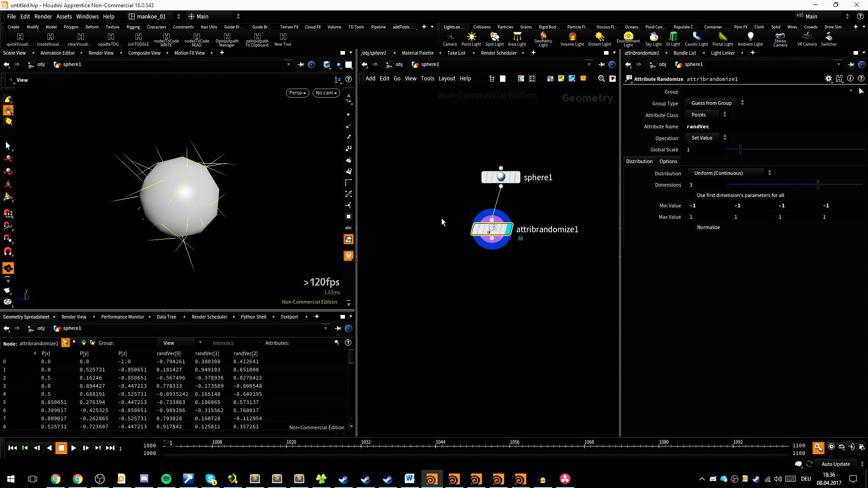Click the New Tool shelf icon
The image size is (868, 488).
(283, 40)
